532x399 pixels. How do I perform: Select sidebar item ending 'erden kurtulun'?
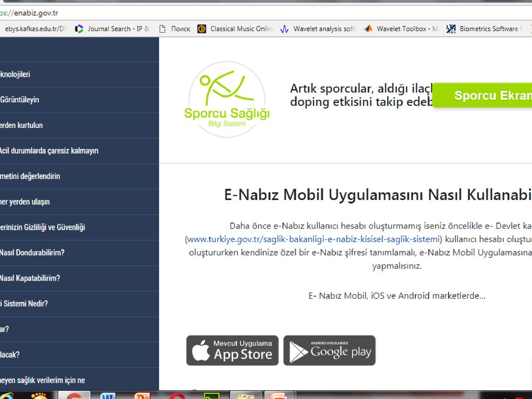79,125
